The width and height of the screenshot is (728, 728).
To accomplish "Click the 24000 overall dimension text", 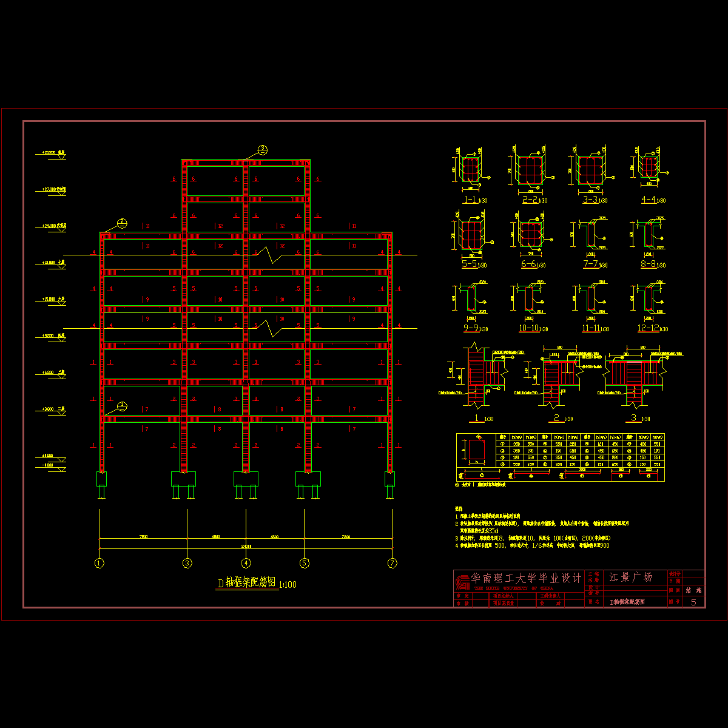I will point(246,546).
